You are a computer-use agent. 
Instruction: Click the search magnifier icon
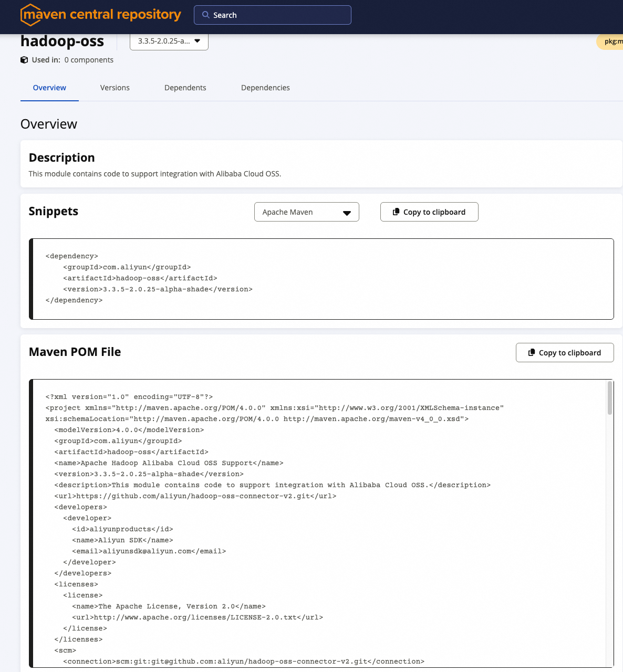click(x=206, y=15)
